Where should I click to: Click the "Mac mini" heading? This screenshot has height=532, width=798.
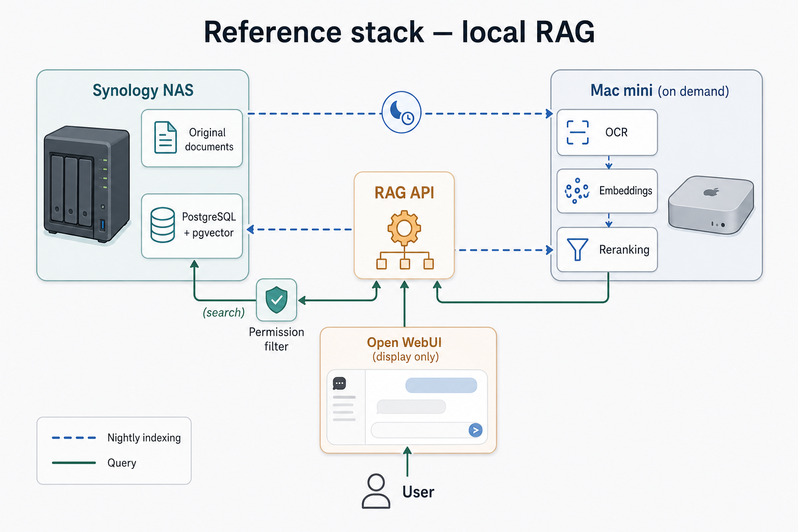click(621, 91)
